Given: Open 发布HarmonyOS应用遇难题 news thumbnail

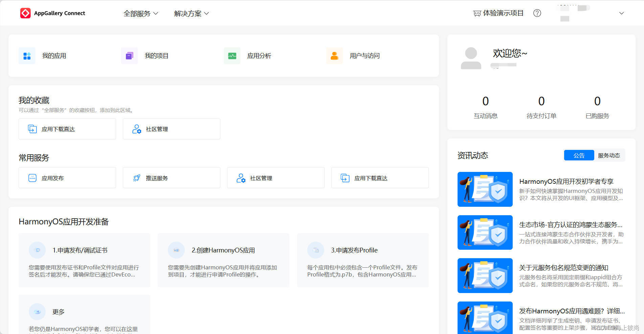Looking at the screenshot, I should tap(485, 318).
